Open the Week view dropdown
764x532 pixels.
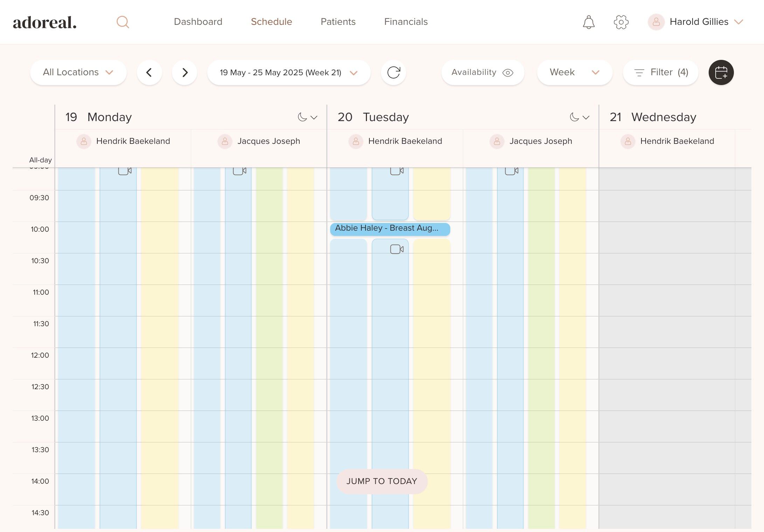[575, 72]
